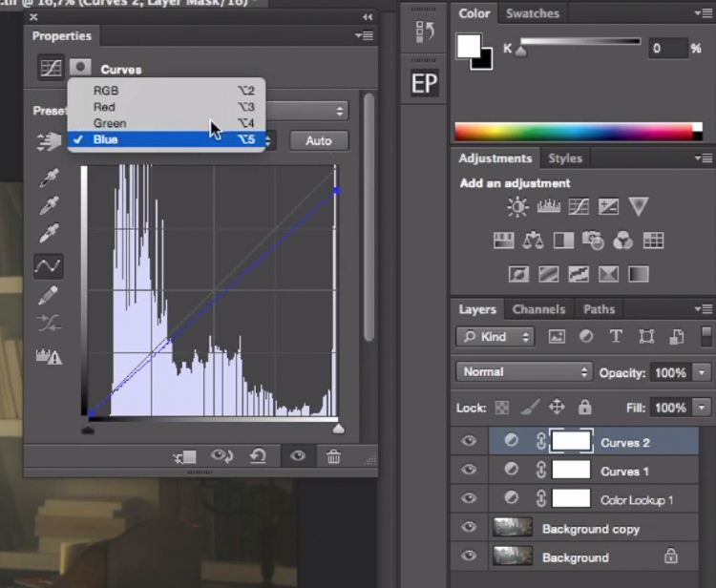Pick the gray point eyedropper
This screenshot has height=588, width=716.
pos(49,205)
